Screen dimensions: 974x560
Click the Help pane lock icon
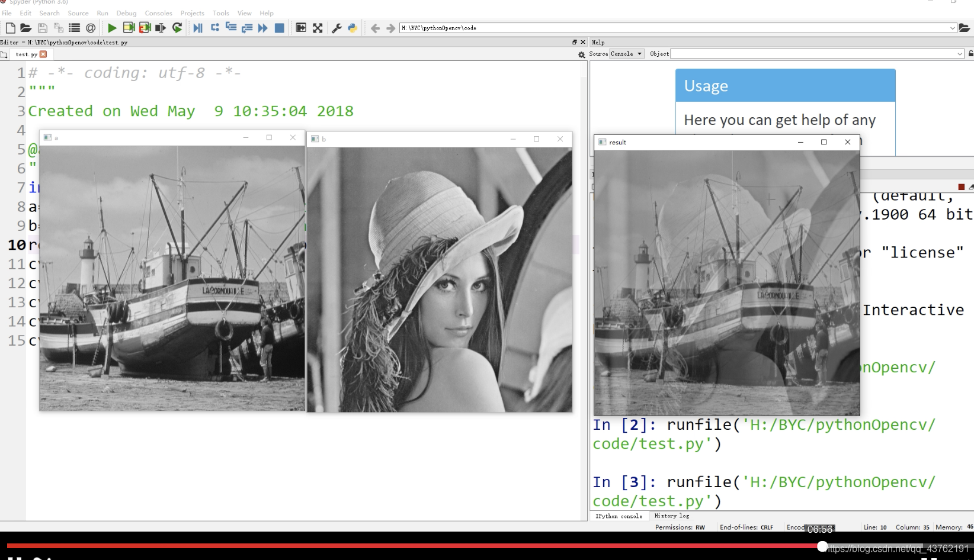970,53
